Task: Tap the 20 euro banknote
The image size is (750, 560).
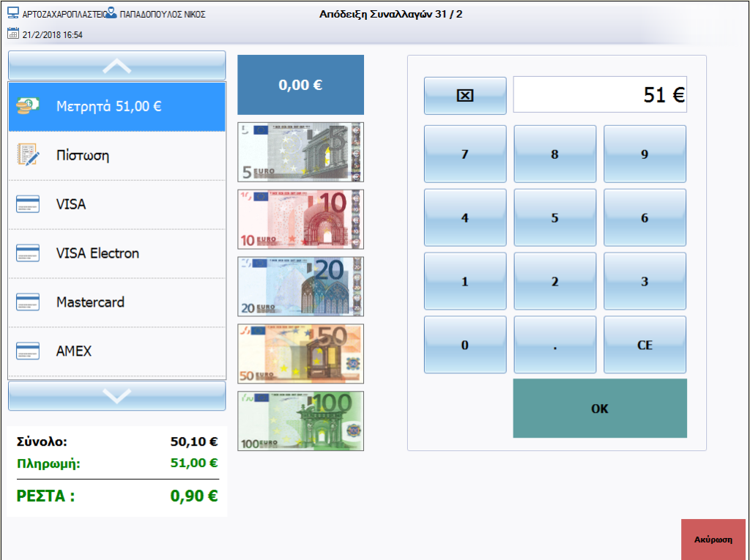Action: click(300, 287)
